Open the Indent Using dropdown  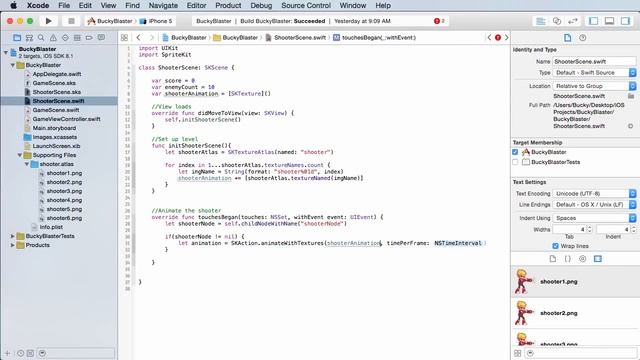pyautogui.click(x=594, y=218)
